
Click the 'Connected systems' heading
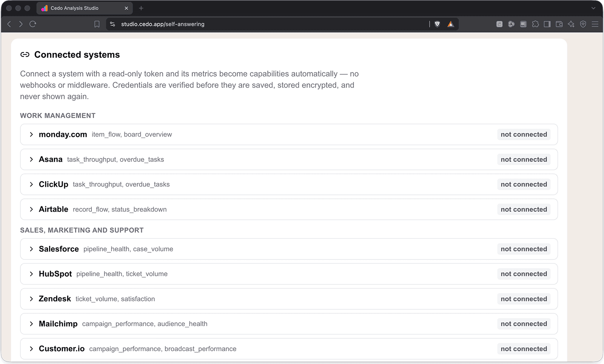(77, 55)
